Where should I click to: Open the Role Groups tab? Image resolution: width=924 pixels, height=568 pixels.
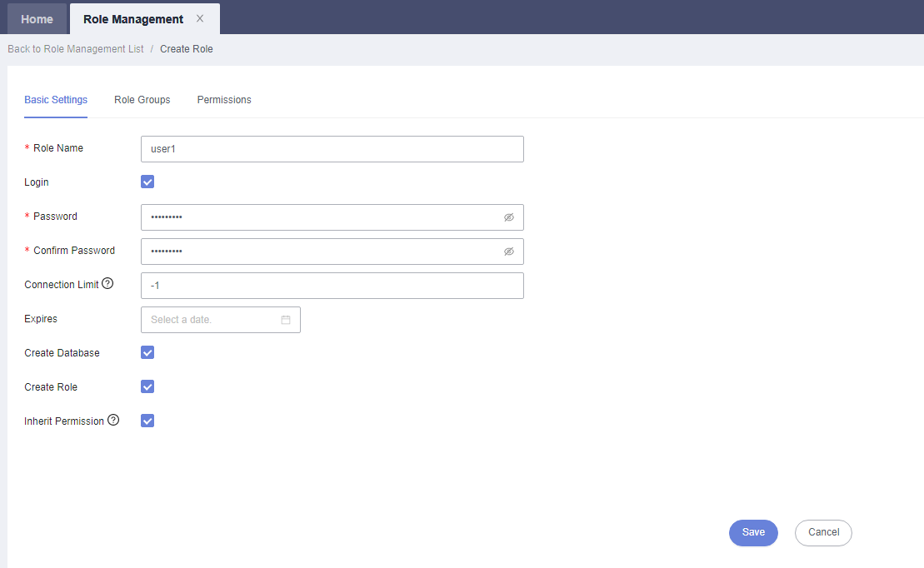click(142, 100)
